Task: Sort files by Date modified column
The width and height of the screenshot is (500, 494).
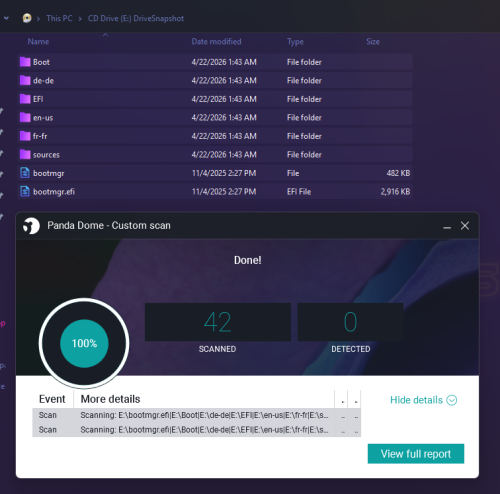Action: 216,42
